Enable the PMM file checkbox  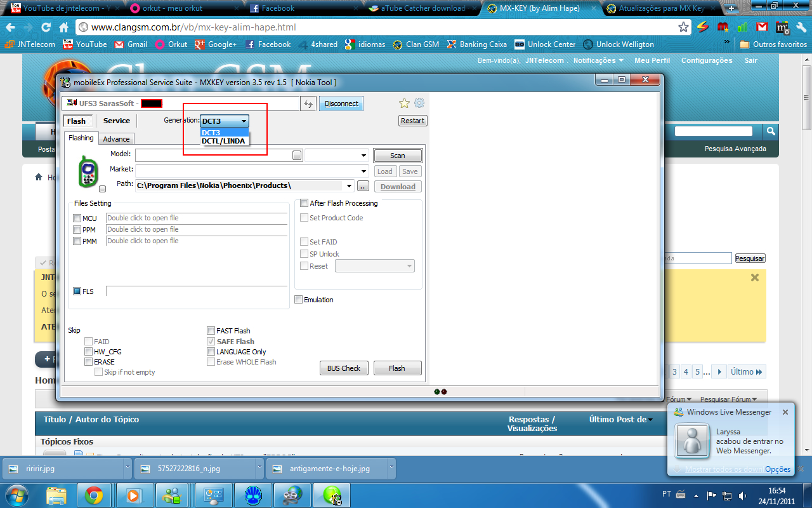pos(77,241)
